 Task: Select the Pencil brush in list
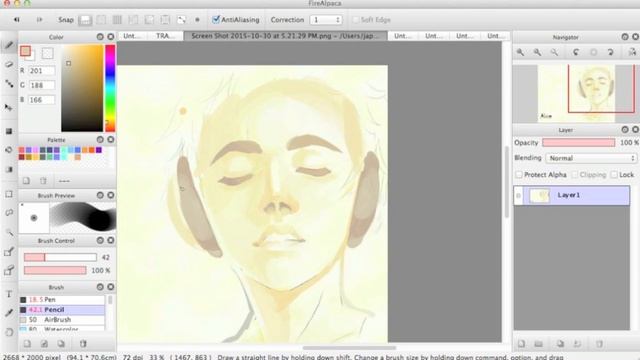tap(62, 310)
